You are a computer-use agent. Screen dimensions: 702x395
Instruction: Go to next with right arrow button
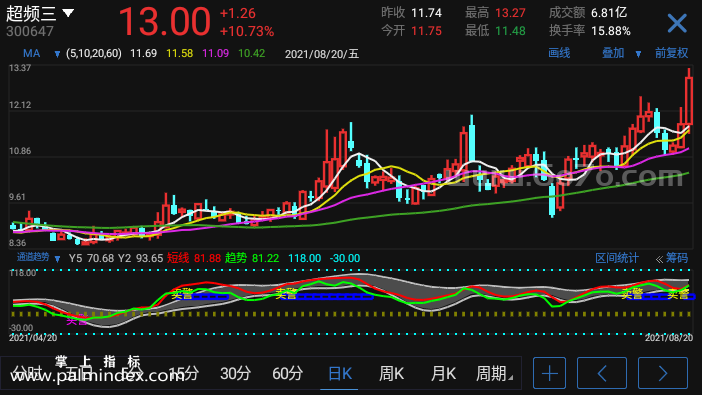663,373
